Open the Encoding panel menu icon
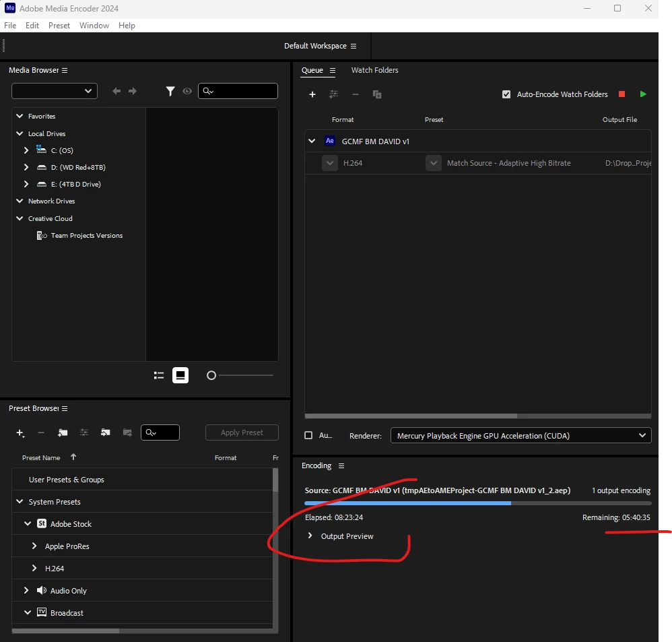 341,466
